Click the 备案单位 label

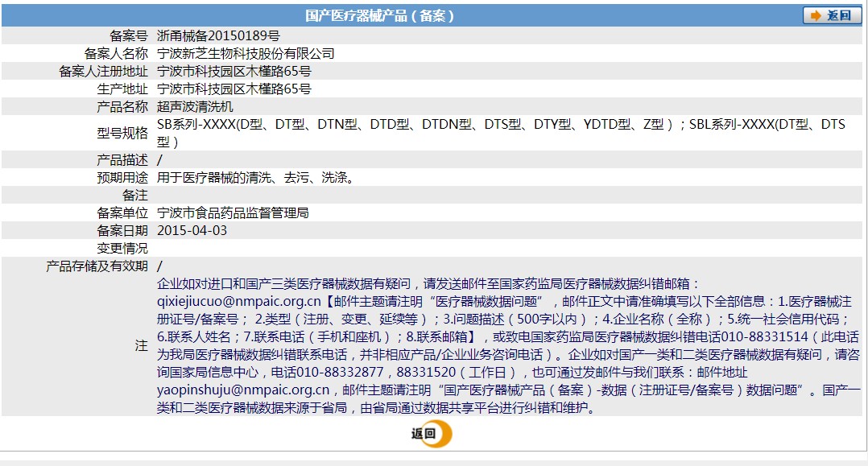coord(122,213)
